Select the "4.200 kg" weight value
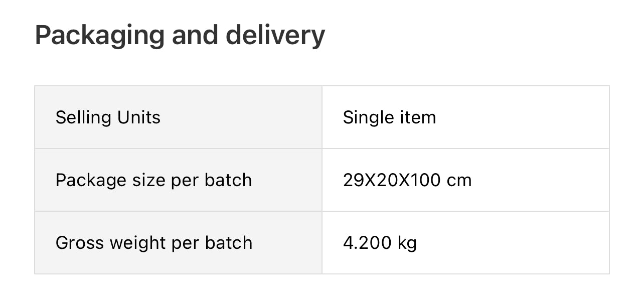644x296 pixels. click(x=380, y=243)
